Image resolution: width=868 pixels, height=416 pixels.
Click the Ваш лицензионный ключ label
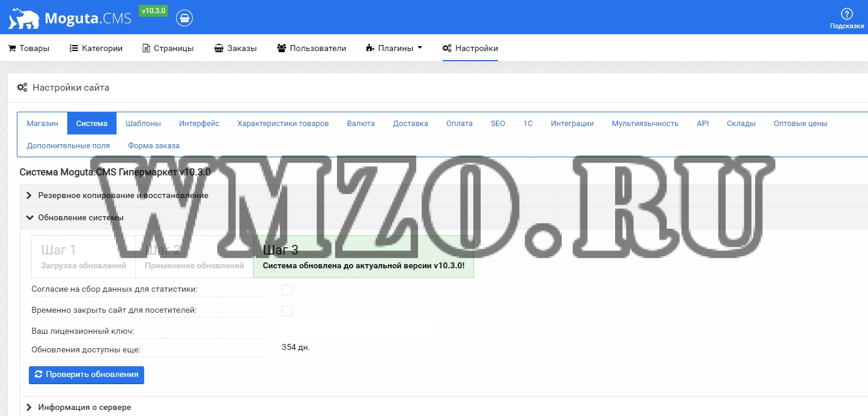click(83, 331)
